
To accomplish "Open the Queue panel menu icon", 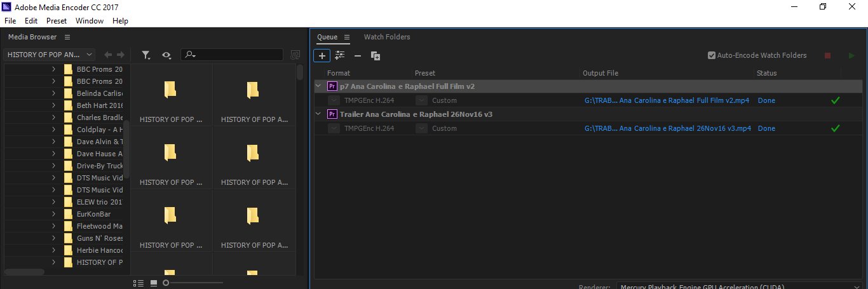I will click(x=347, y=37).
